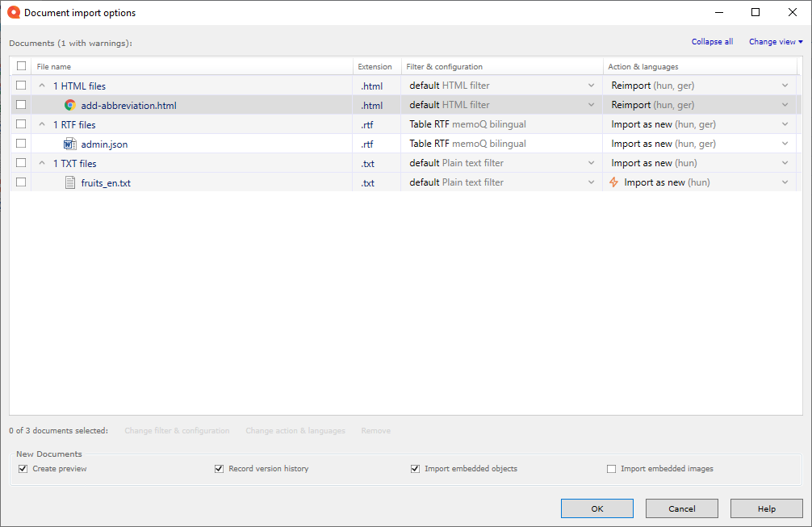Viewport: 812px width, 527px height.
Task: Click the text file icon beside fruits_en.txt
Action: tap(69, 182)
